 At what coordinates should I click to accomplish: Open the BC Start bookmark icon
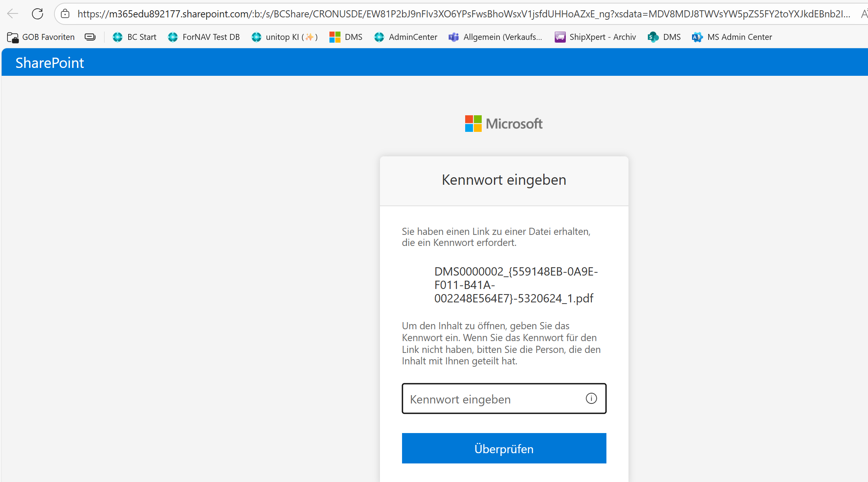pos(117,37)
